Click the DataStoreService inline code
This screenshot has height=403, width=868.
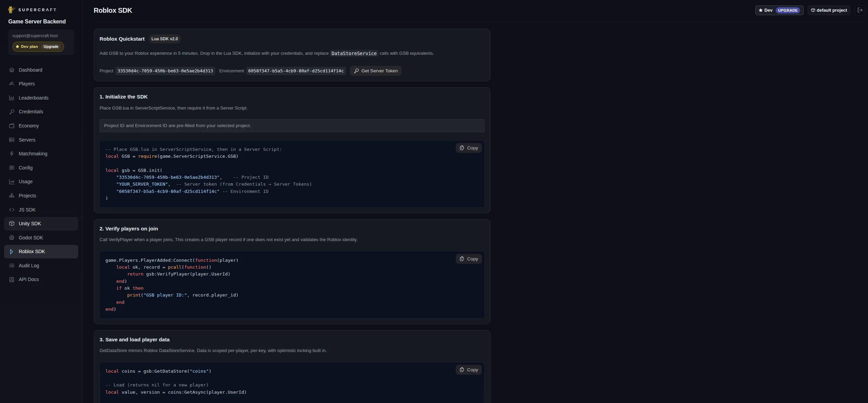354,53
